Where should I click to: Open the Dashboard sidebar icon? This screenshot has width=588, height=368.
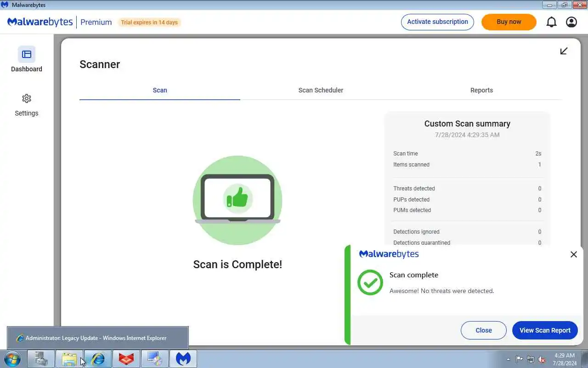click(x=27, y=54)
